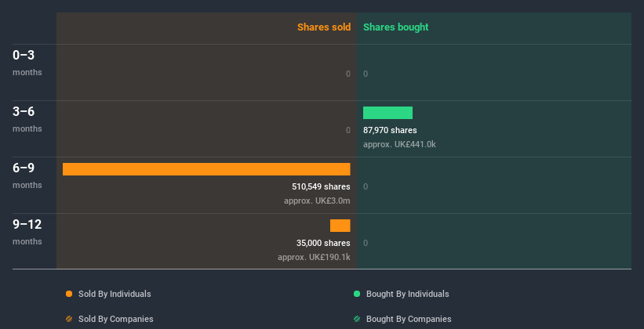Click the approx. UK£190.1k value

point(314,257)
